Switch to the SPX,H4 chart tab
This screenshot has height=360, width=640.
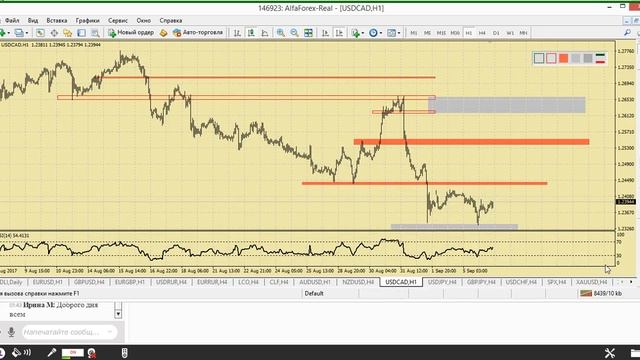[556, 282]
